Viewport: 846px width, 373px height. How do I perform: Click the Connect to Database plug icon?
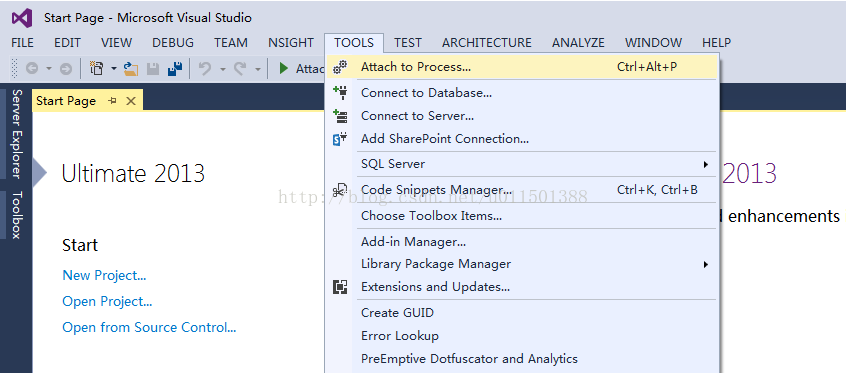point(340,92)
